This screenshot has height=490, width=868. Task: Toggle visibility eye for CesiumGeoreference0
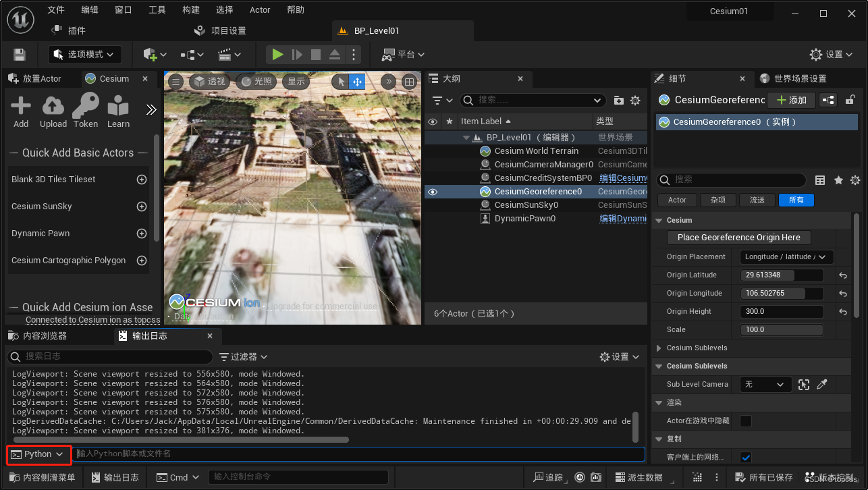coord(433,192)
